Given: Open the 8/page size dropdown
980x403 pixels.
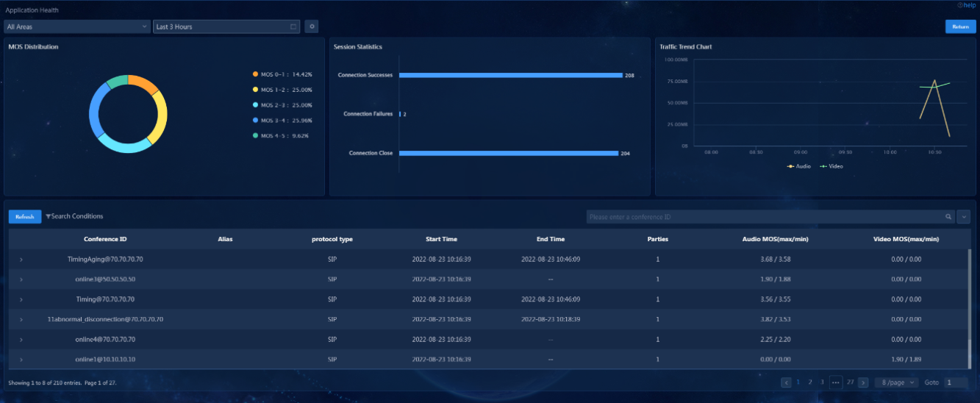Looking at the screenshot, I should click(896, 382).
